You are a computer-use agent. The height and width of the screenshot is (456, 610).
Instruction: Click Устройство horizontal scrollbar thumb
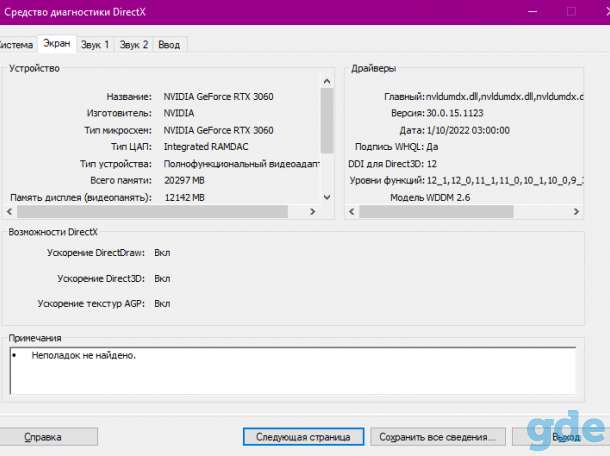[152, 212]
